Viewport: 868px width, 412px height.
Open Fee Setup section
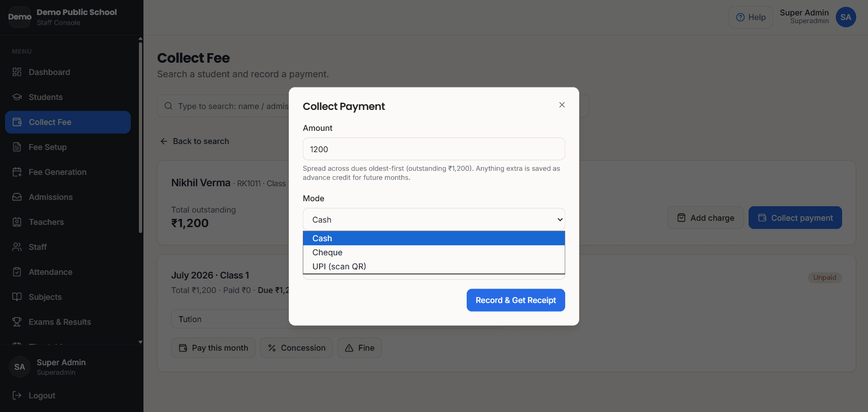pyautogui.click(x=68, y=147)
